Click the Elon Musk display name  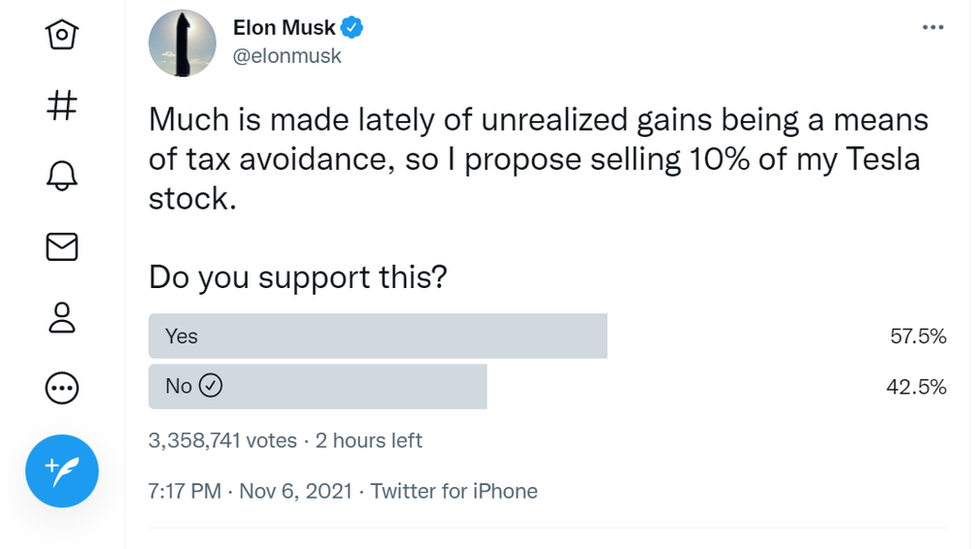pos(285,28)
